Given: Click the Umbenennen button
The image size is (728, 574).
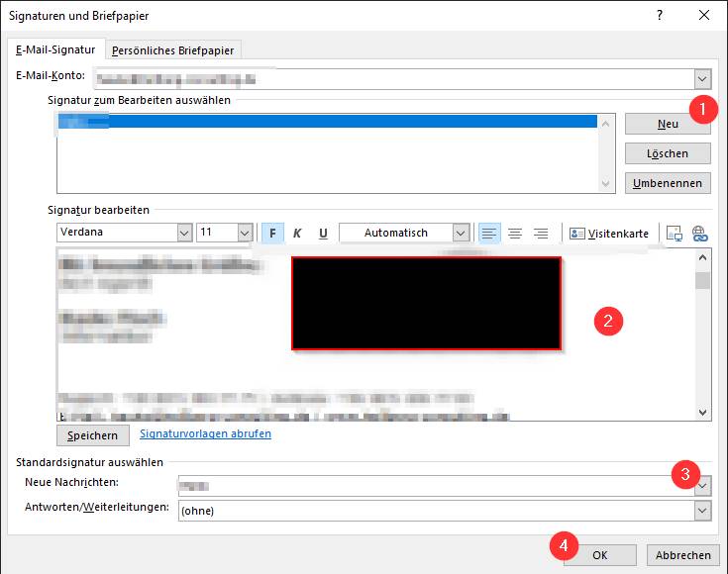Looking at the screenshot, I should click(x=668, y=183).
